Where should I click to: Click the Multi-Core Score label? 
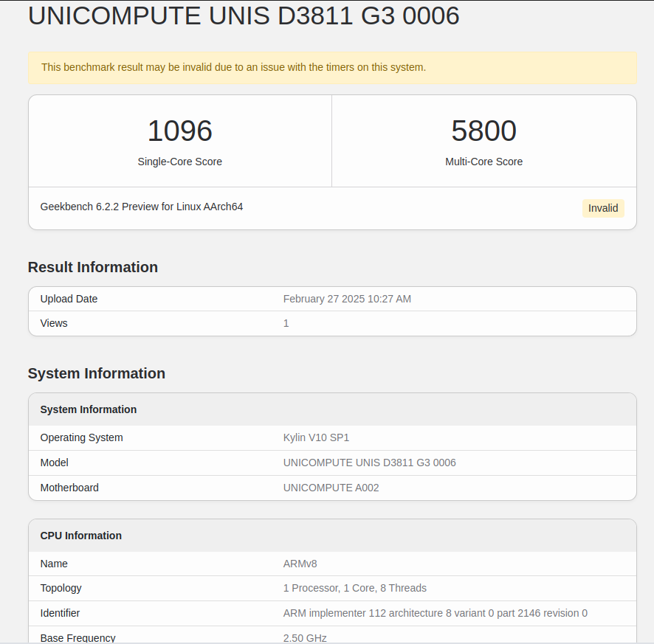tap(484, 162)
